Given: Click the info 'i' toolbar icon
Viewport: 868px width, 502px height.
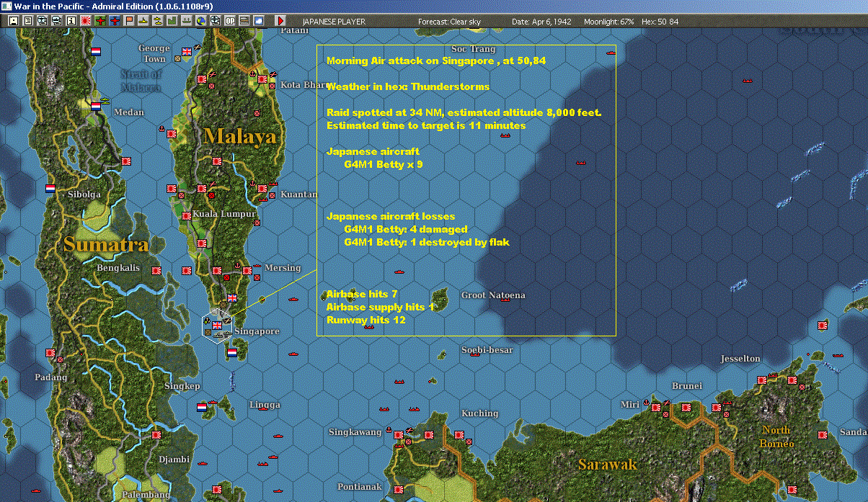Looking at the screenshot, I should pos(71,22).
